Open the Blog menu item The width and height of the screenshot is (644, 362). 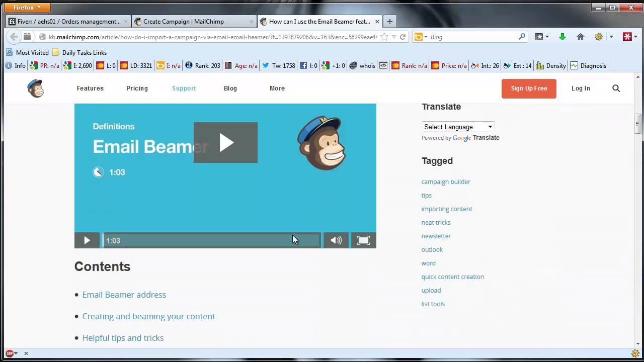point(230,88)
